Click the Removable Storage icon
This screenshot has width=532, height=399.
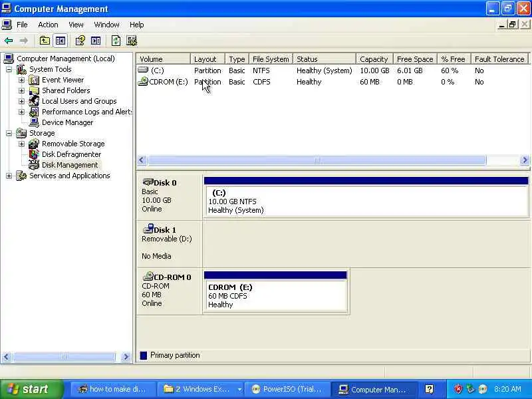coord(34,144)
